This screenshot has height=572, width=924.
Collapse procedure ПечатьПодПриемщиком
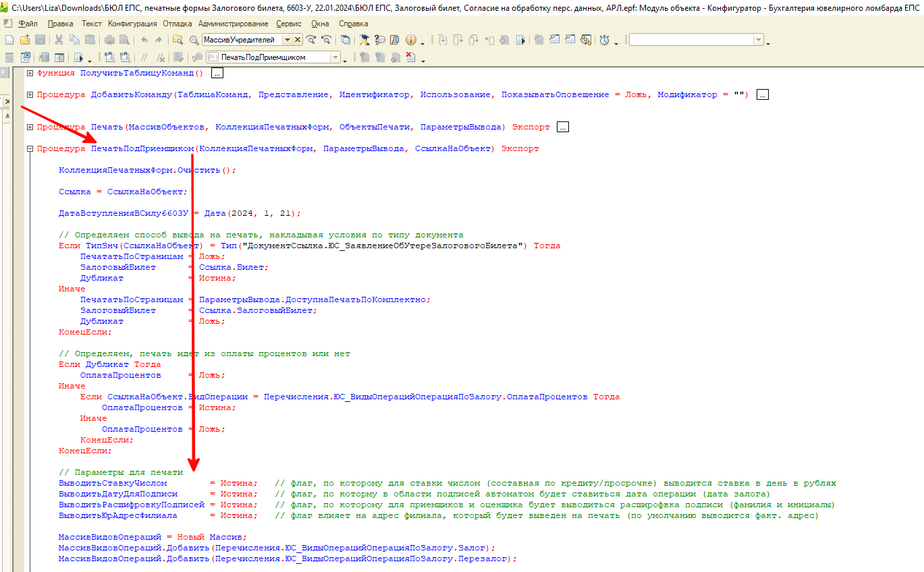pos(30,148)
